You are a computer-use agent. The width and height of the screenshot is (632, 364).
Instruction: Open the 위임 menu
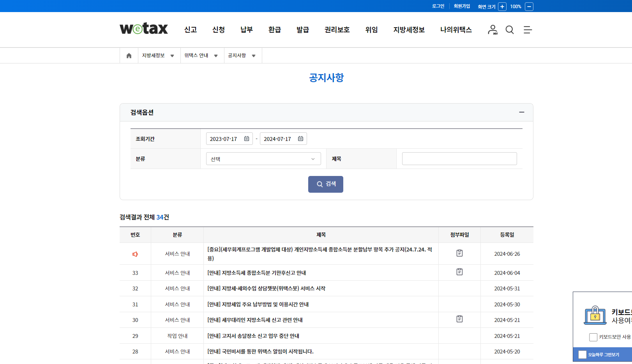(x=372, y=30)
